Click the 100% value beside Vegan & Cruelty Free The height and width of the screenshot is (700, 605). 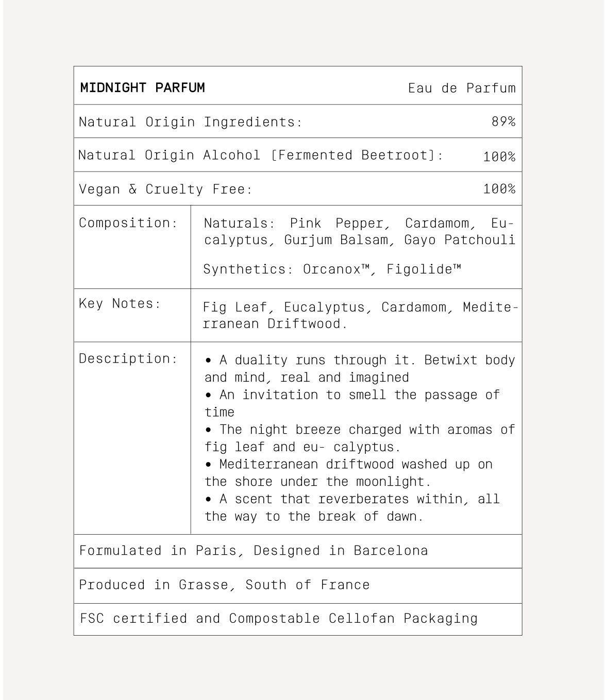point(499,189)
